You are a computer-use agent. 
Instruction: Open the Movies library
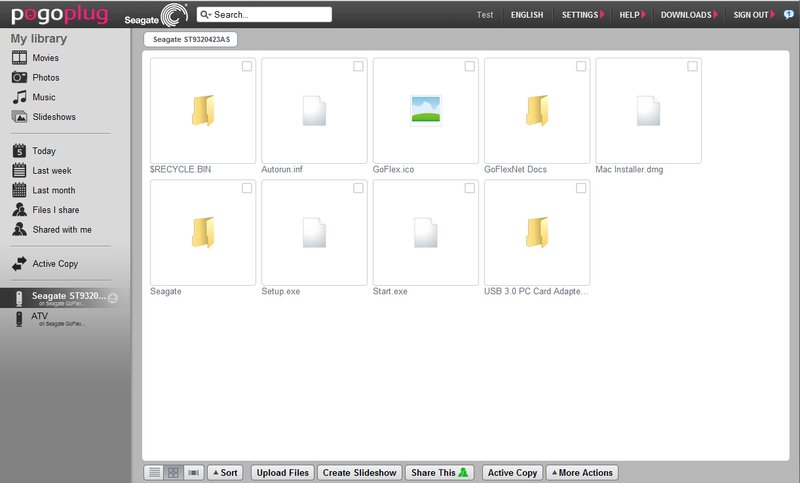pyautogui.click(x=45, y=58)
